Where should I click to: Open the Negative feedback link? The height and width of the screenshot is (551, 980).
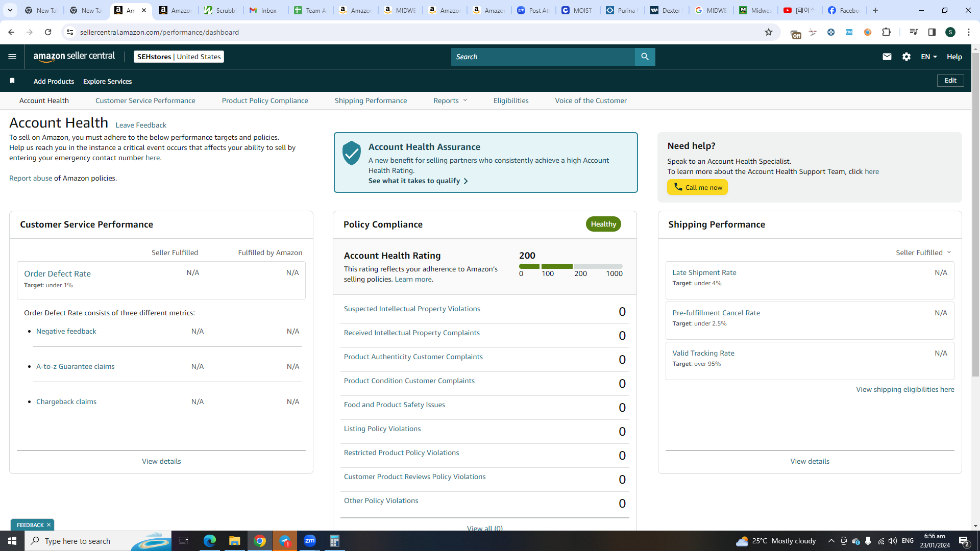pos(66,331)
